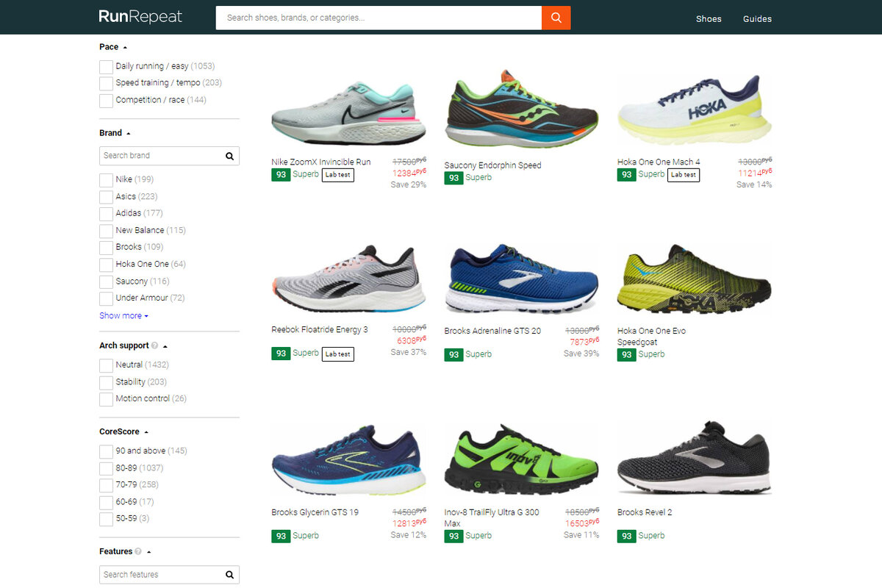
Task: Open the Brooks Revel 2 link
Action: tap(645, 512)
